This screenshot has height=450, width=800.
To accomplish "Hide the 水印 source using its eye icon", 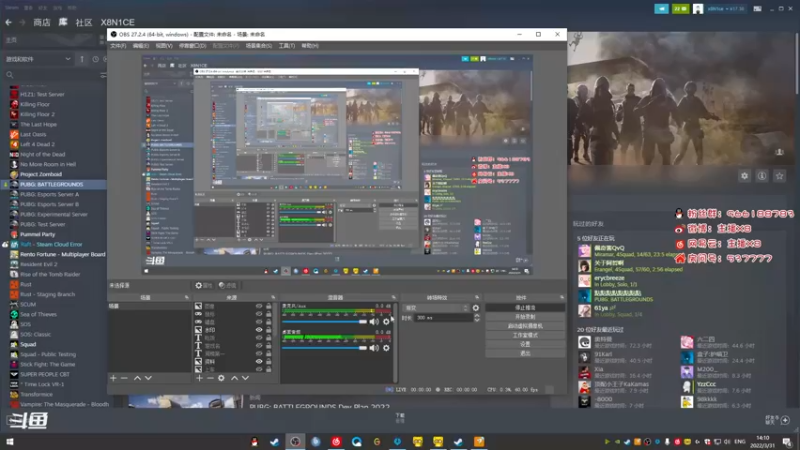I will click(259, 330).
